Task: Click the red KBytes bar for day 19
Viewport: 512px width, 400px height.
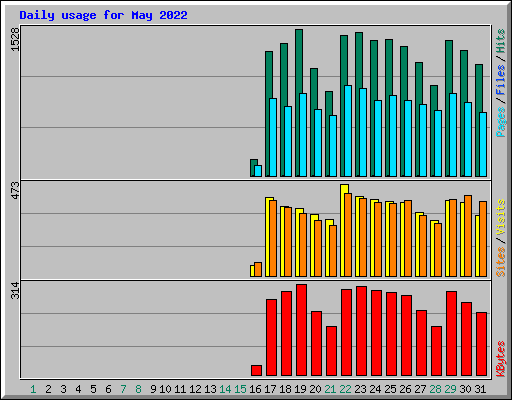Action: coord(301,330)
